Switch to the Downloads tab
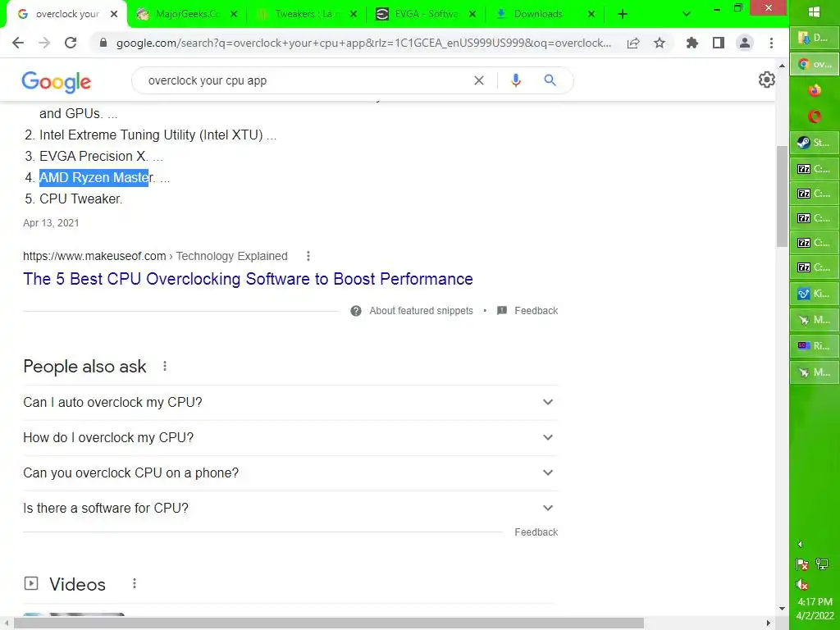 click(545, 14)
